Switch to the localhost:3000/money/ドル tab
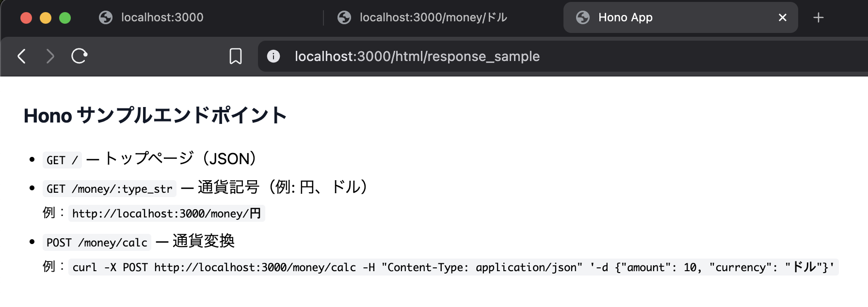Viewport: 868px width, 307px height. 433,18
